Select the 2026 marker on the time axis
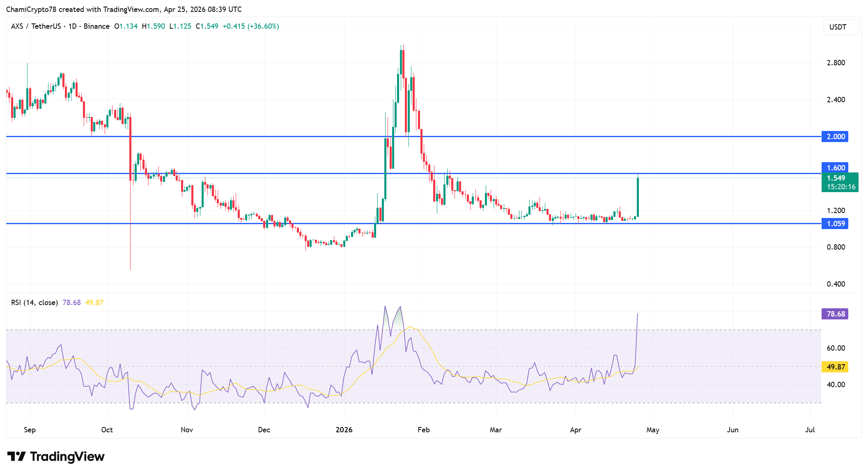The width and height of the screenshot is (868, 475). tap(344, 429)
